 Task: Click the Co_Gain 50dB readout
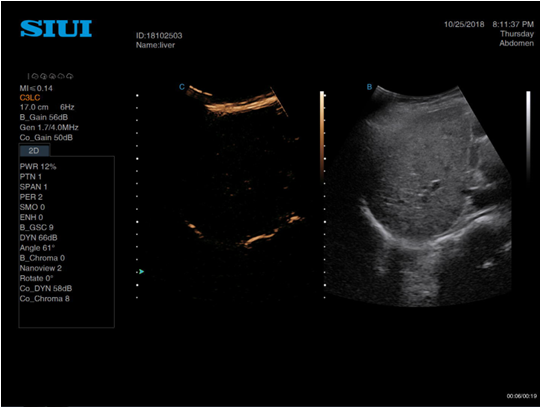click(x=46, y=138)
